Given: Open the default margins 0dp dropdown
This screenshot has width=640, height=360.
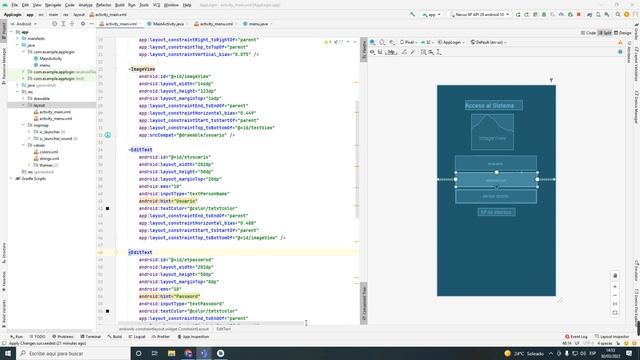Looking at the screenshot, I should [391, 52].
